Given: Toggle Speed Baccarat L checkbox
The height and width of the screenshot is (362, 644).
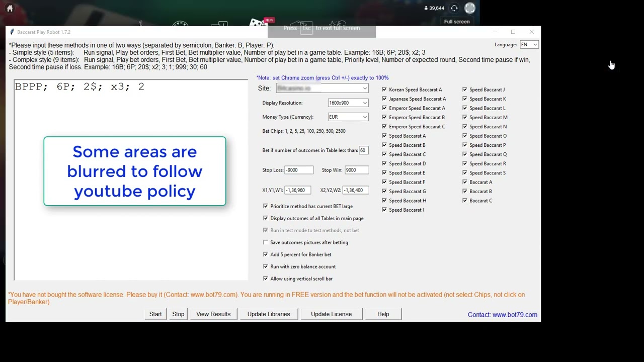Looking at the screenshot, I should coord(465,108).
